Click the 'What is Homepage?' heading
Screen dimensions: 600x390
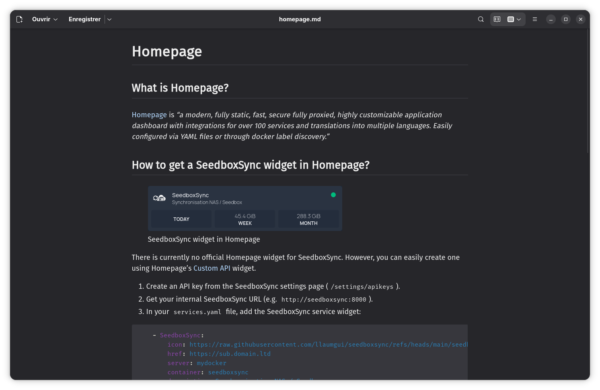click(180, 88)
